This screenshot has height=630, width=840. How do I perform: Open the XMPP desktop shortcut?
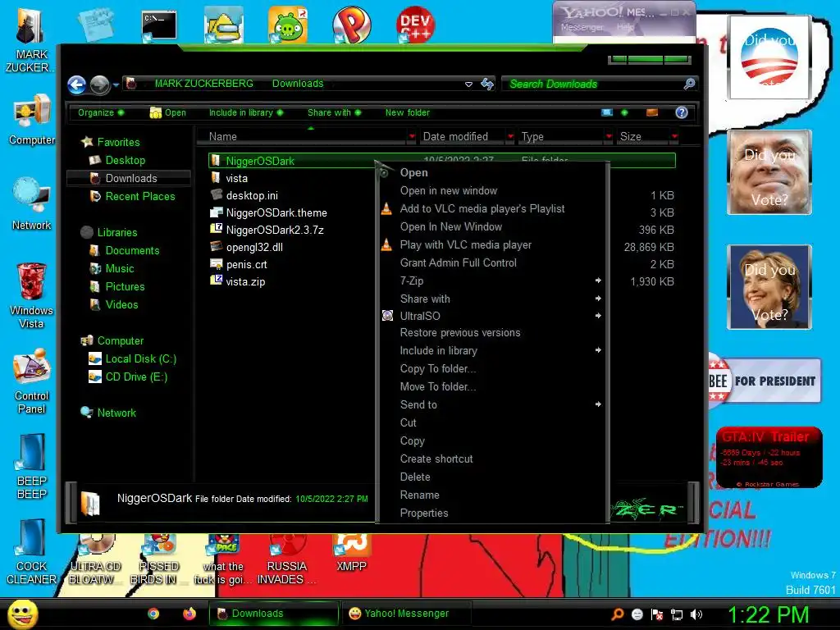pos(351,554)
